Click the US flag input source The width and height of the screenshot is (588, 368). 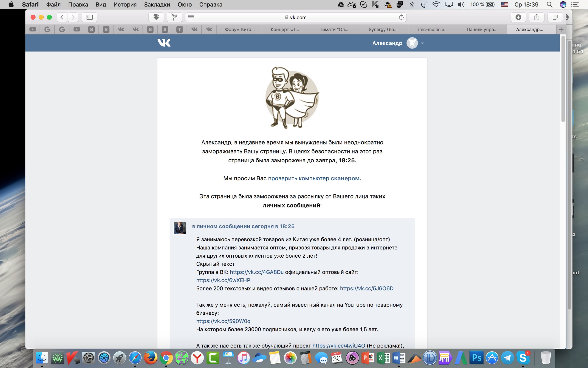505,4
